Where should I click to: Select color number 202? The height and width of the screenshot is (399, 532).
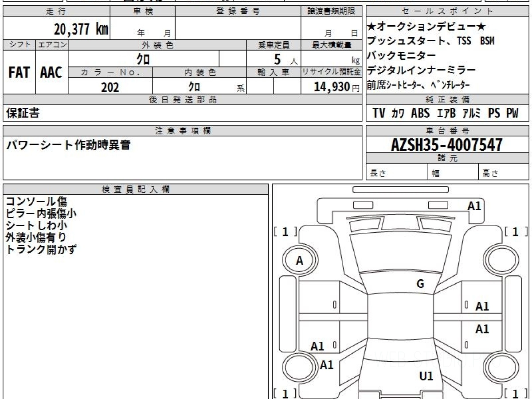point(110,87)
